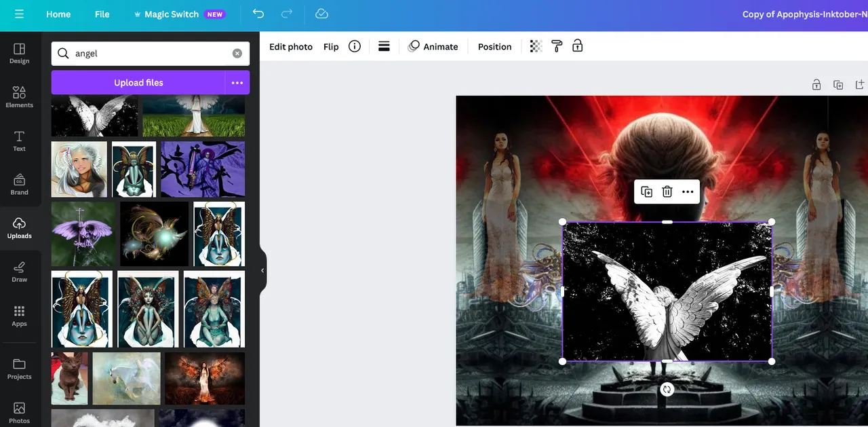Select the white winged horse thumbnail
Image resolution: width=868 pixels, height=427 pixels.
127,378
